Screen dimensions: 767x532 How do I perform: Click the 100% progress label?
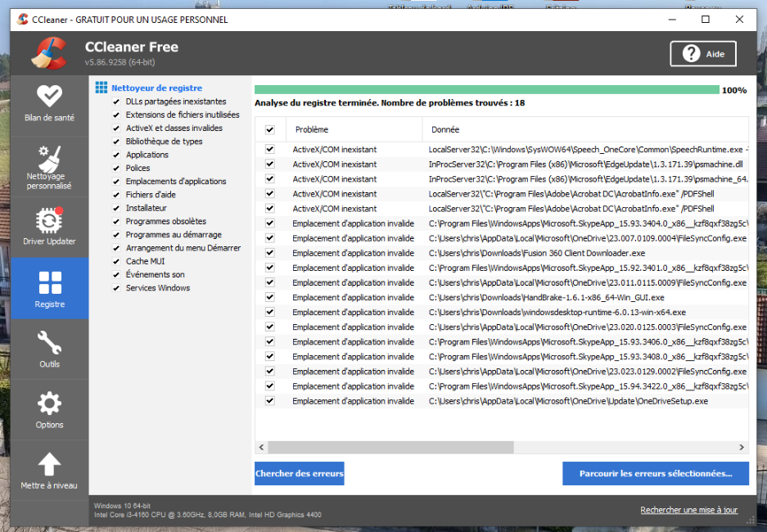tap(734, 91)
